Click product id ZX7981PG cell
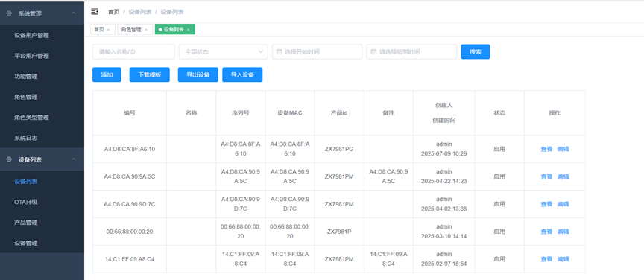This screenshot has width=644, height=280. (339, 149)
